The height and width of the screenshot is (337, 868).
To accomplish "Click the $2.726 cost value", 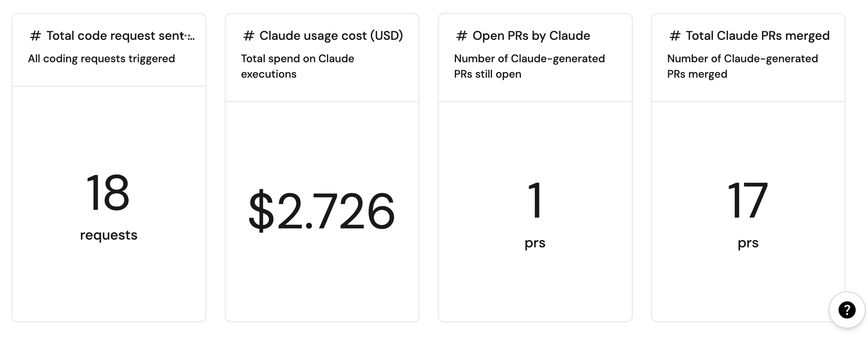I will click(322, 211).
